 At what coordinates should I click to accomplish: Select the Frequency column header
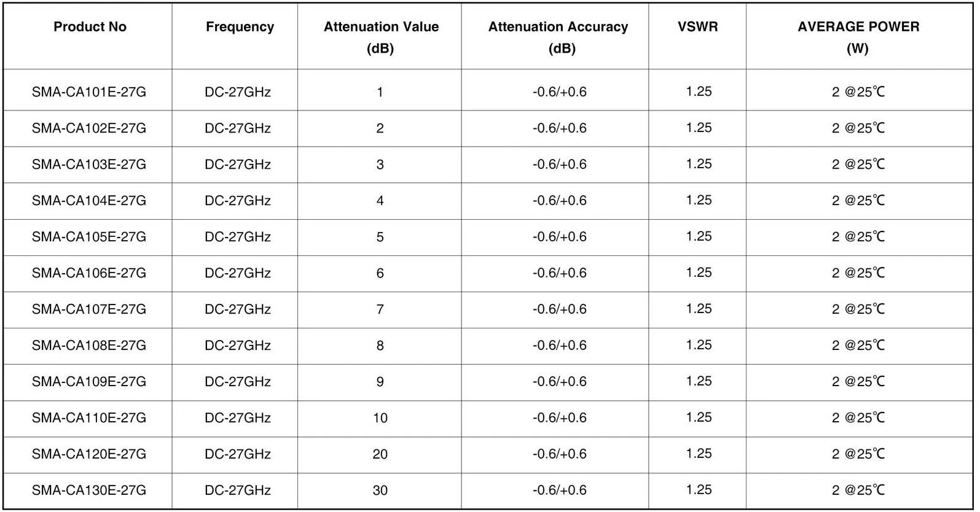240,27
